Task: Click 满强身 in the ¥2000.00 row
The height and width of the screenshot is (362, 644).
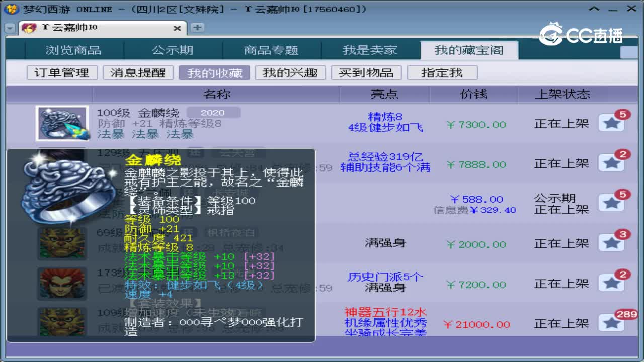Action: [x=385, y=243]
